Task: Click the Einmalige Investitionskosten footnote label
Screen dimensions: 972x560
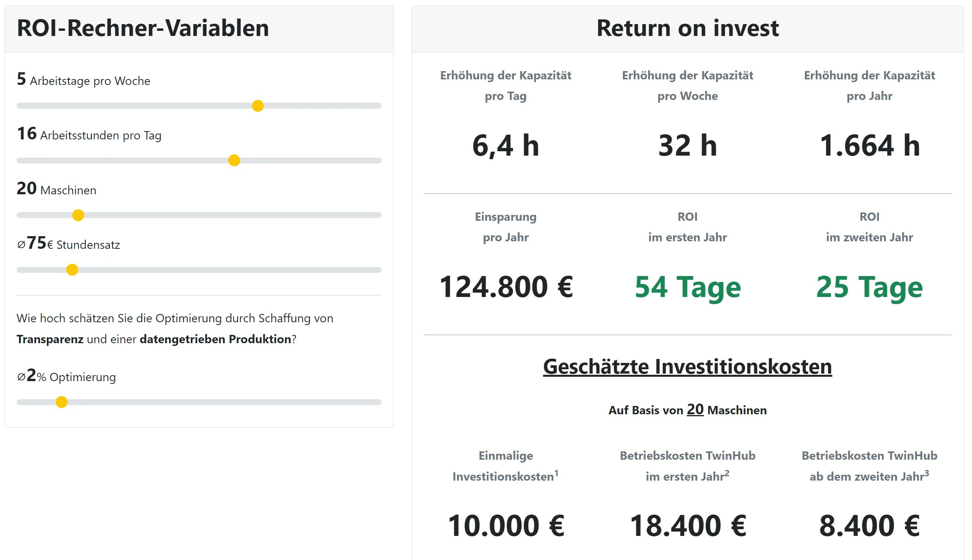Action: 506,466
